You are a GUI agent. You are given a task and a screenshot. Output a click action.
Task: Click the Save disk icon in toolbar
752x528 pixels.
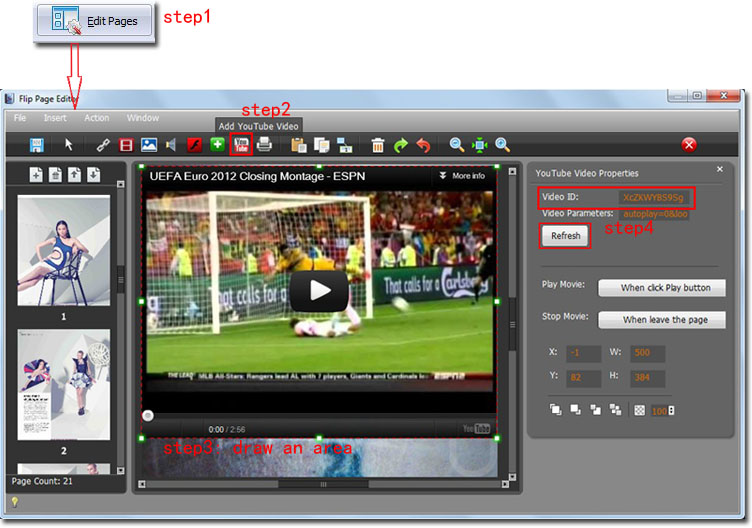36,145
